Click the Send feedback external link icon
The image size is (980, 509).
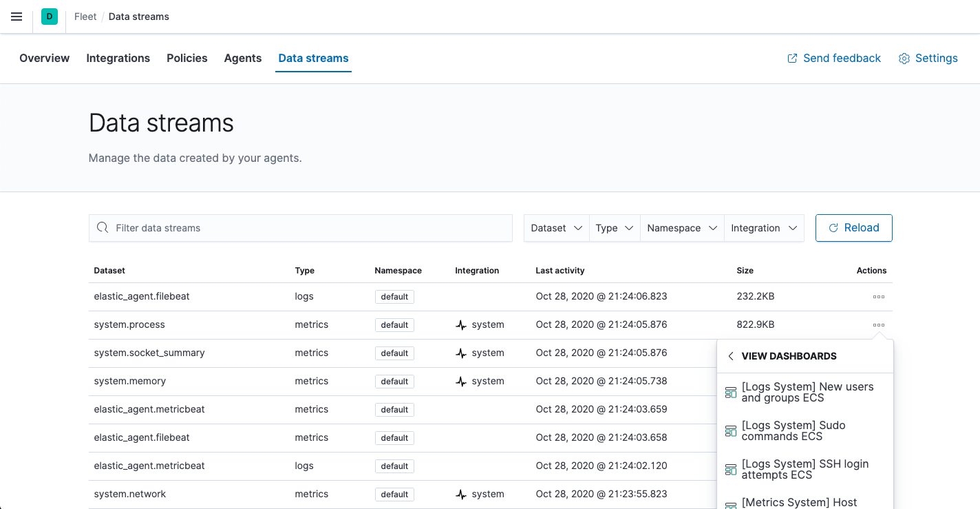tap(791, 59)
